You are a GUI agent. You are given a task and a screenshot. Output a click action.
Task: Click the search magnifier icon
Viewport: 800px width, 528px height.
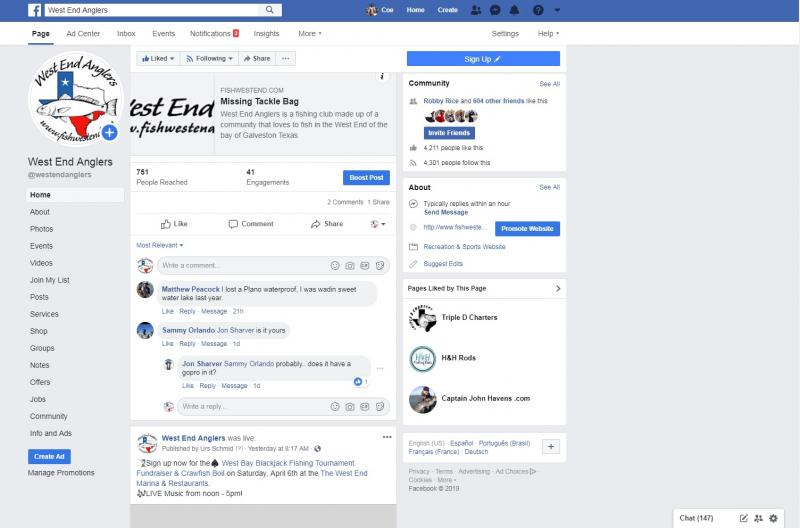pyautogui.click(x=269, y=10)
